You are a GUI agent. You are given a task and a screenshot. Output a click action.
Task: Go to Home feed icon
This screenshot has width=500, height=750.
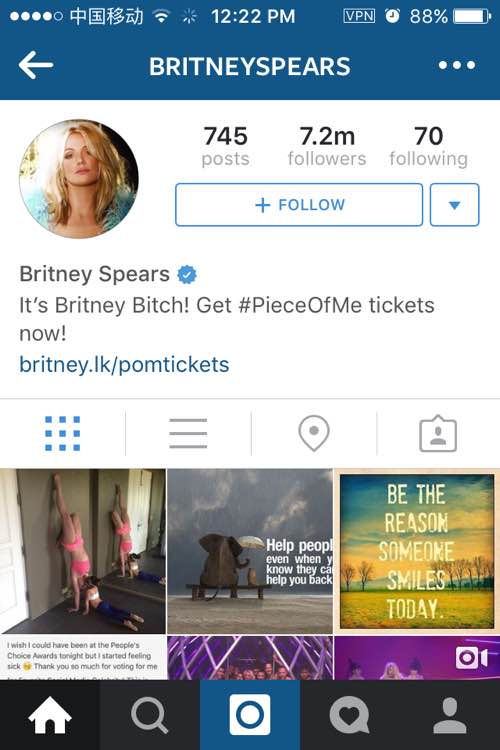(x=50, y=715)
